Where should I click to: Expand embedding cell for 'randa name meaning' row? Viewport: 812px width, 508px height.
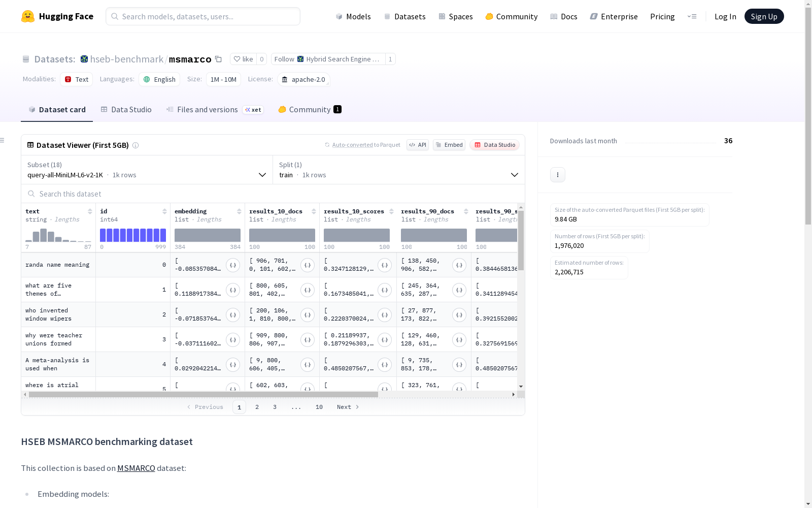pyautogui.click(x=233, y=265)
